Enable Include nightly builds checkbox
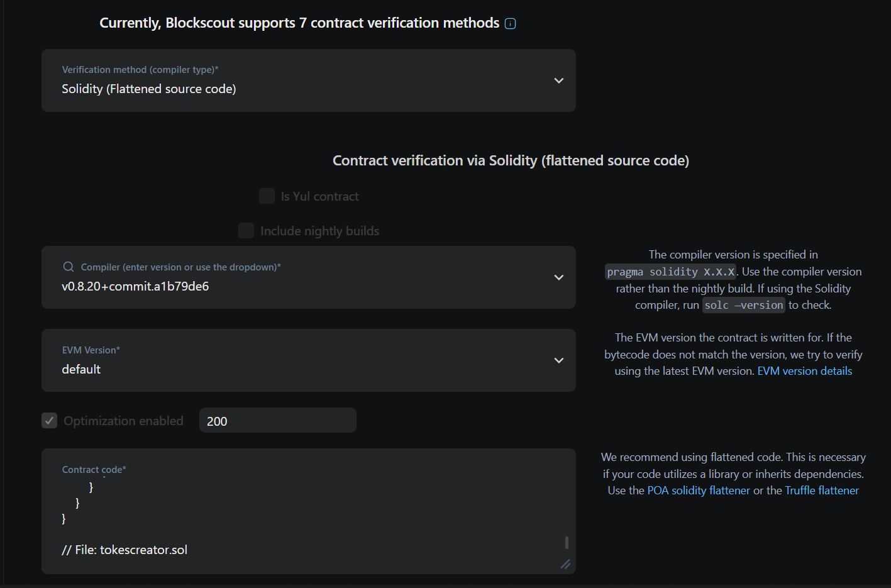The image size is (891, 588). [x=246, y=230]
